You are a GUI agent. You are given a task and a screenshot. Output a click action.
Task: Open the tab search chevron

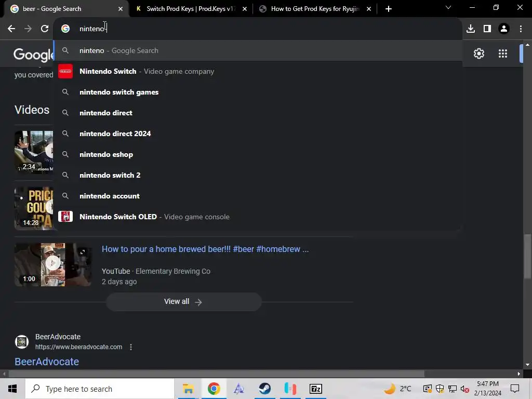click(x=448, y=7)
